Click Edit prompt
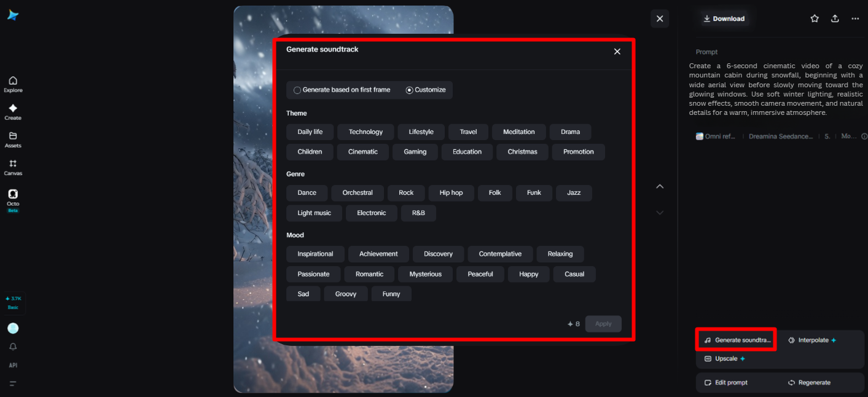This screenshot has height=397, width=868. coord(725,382)
